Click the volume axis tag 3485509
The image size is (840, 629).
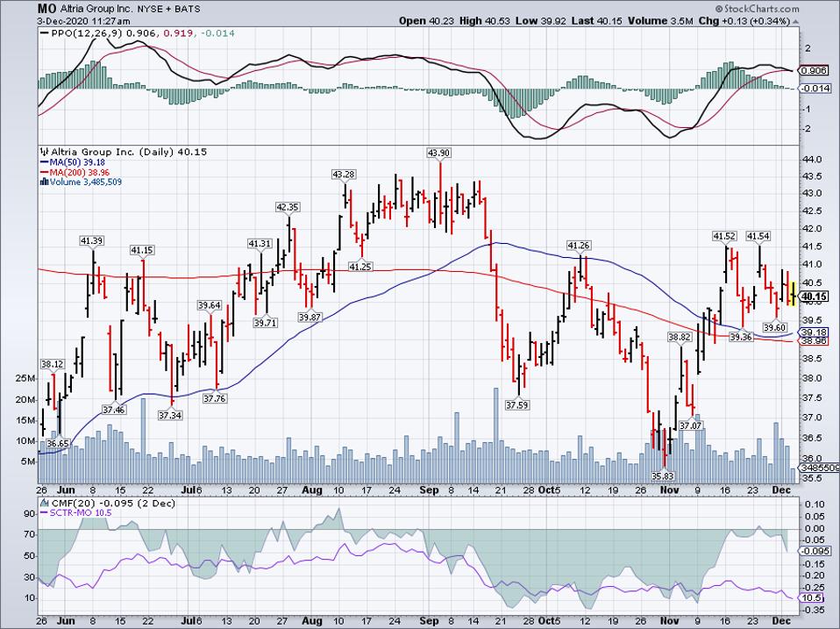pos(820,468)
